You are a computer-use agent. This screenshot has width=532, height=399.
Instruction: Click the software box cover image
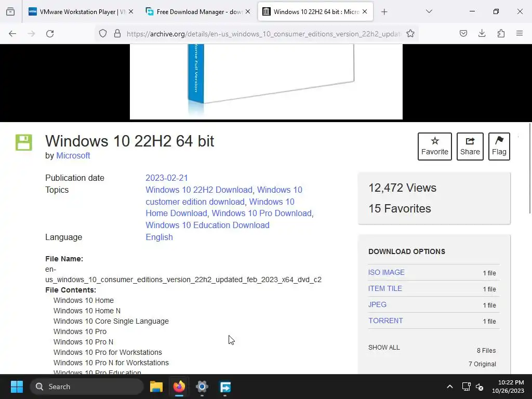266,82
